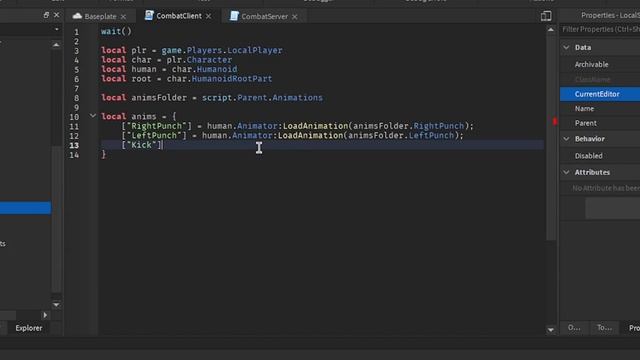Click the Explorer scroll up arrow
The image size is (640, 360).
click(56, 44)
